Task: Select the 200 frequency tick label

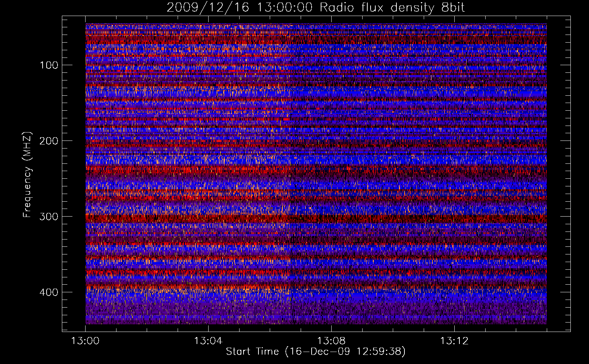Action: pos(49,141)
